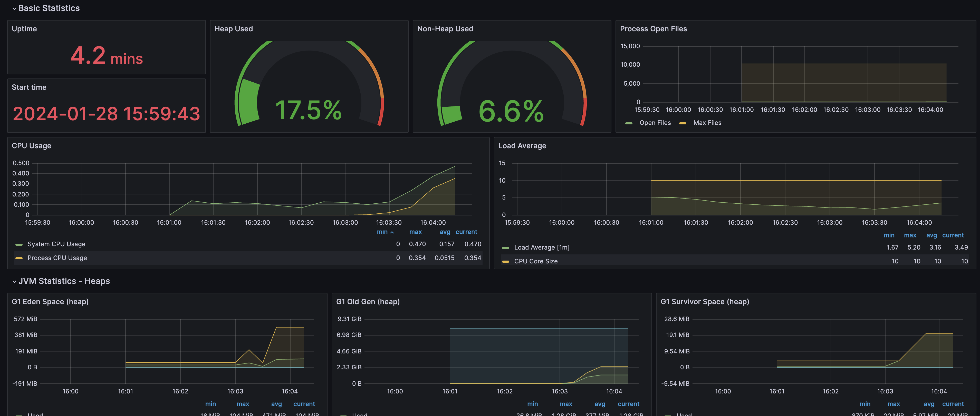Click the JVM Statistics - Heaps row title
The height and width of the screenshot is (416, 980).
point(64,281)
